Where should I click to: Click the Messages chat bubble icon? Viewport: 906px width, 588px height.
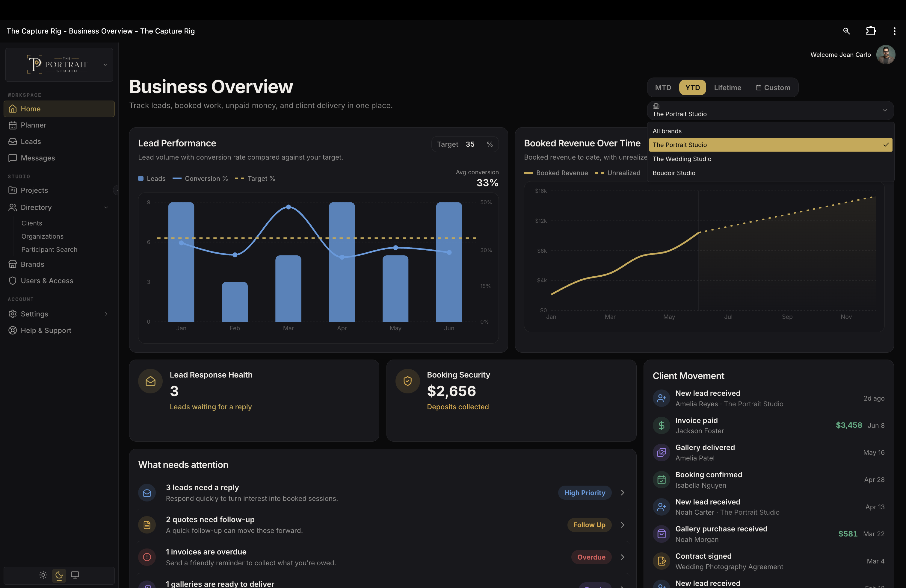pos(13,158)
